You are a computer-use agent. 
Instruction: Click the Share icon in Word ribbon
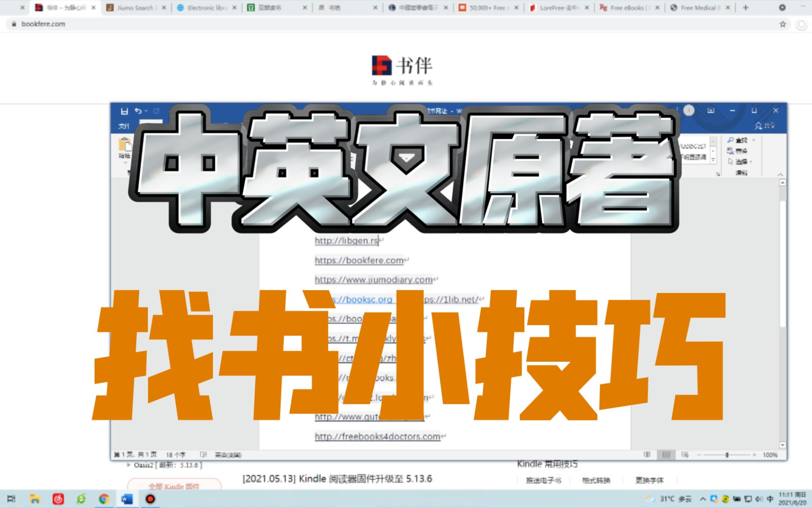point(765,126)
